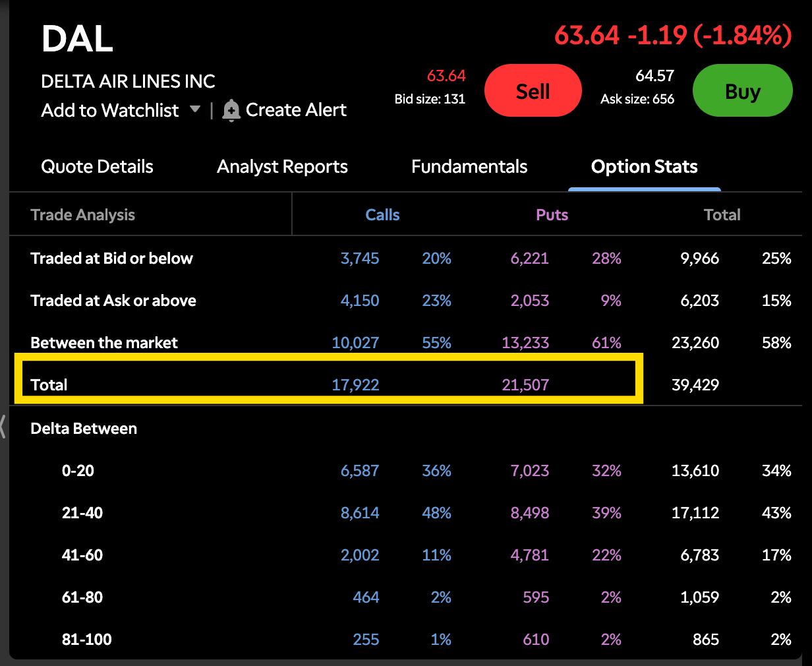Select the highlighted Total calls value 17,922
812x666 pixels.
[x=355, y=385]
